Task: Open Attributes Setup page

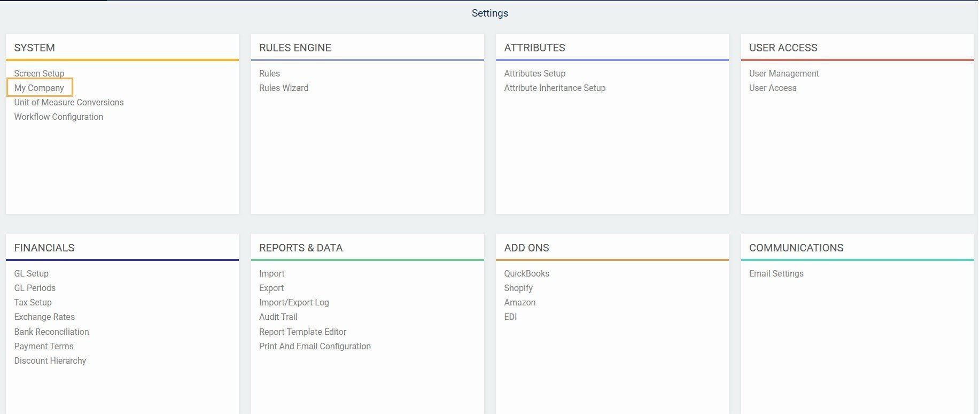Action: click(x=534, y=73)
